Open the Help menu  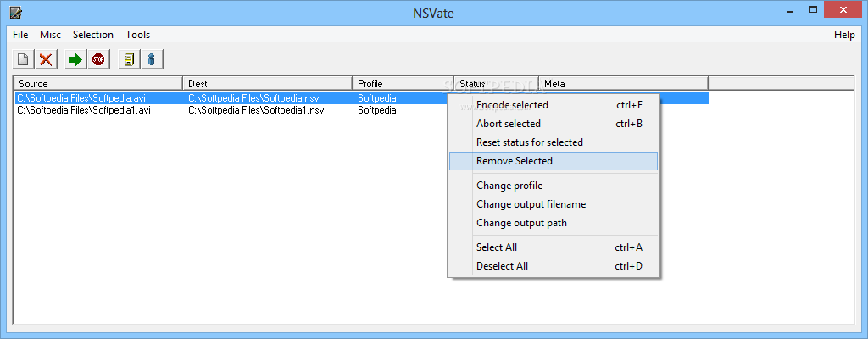pos(844,35)
